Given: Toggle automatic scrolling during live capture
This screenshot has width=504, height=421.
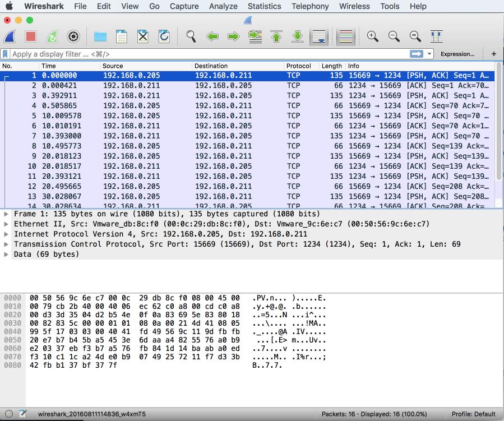Looking at the screenshot, I should [x=319, y=36].
